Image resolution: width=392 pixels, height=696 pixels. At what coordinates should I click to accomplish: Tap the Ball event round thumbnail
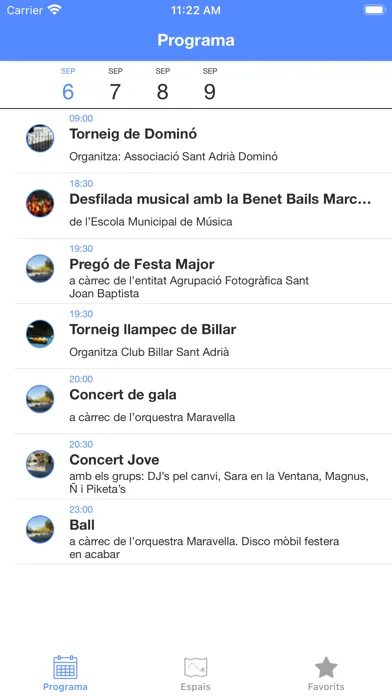point(40,529)
